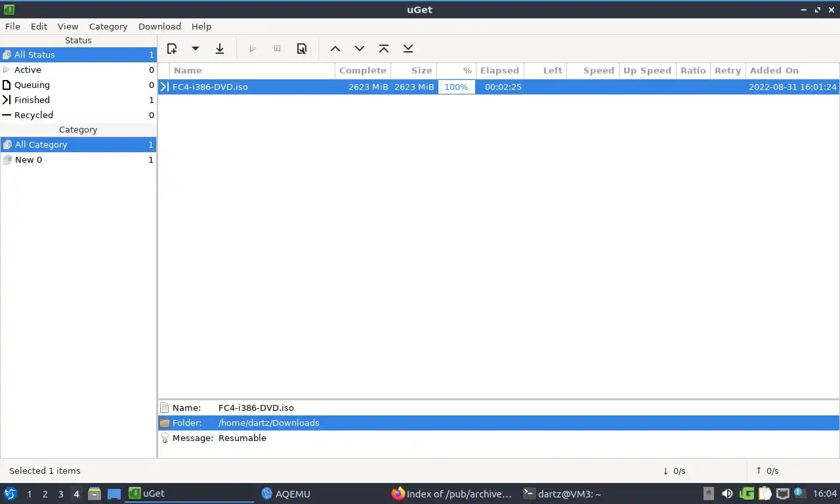Click the volume speaker tray icon
The width and height of the screenshot is (840, 504).
[x=727, y=493]
